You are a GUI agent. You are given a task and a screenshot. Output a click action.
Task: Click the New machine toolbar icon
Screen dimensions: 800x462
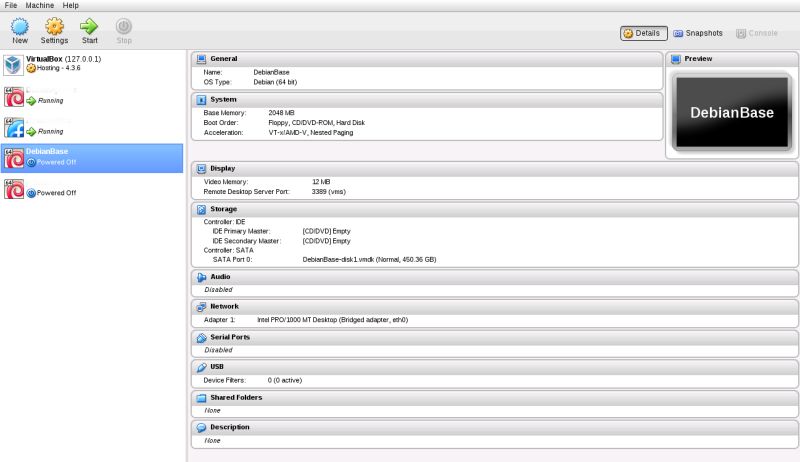20,27
